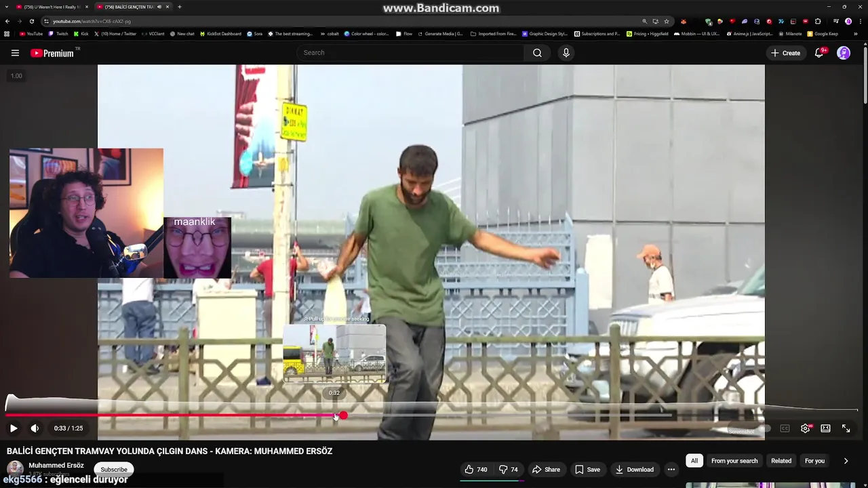The height and width of the screenshot is (488, 868).
Task: Seek using the red progress scrubber
Action: coord(343,415)
